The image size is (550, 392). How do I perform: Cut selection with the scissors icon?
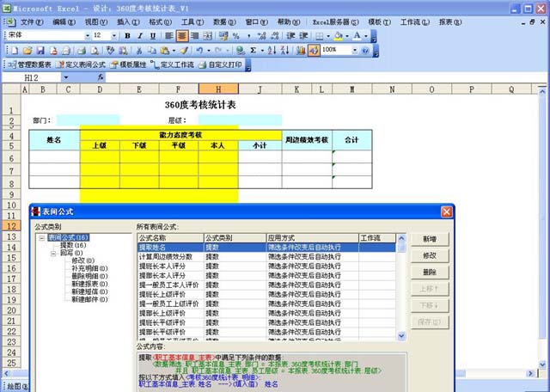coord(139,50)
